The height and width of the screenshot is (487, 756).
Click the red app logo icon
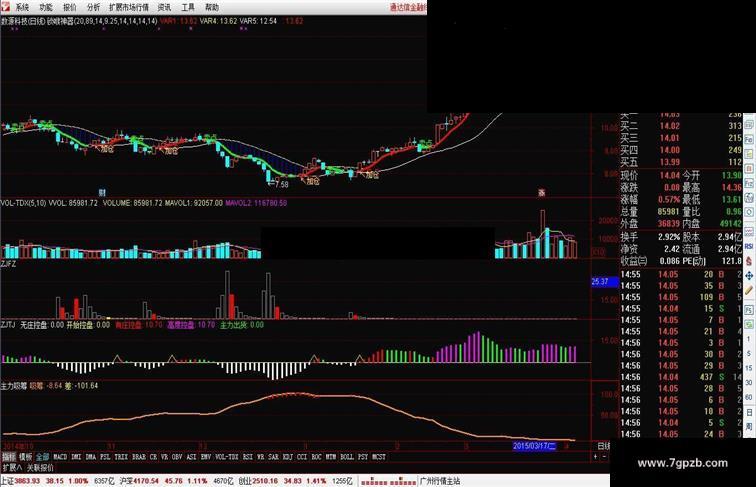point(5,7)
